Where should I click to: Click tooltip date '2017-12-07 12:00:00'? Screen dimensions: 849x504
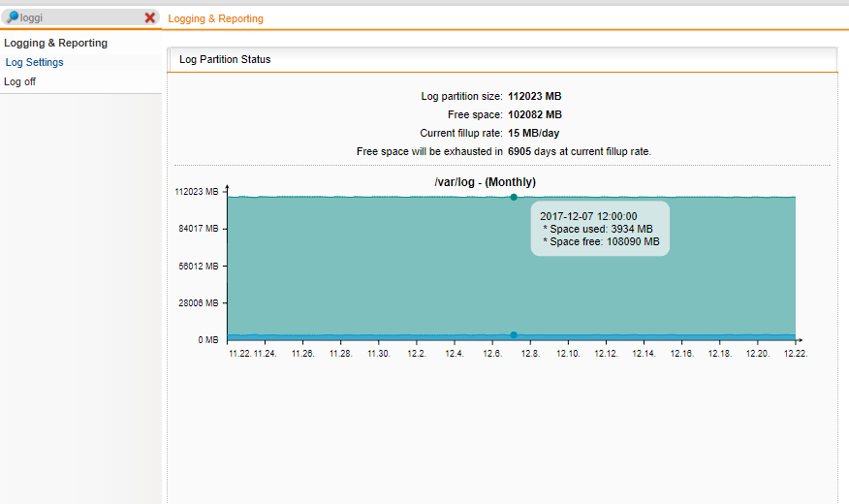[x=588, y=216]
